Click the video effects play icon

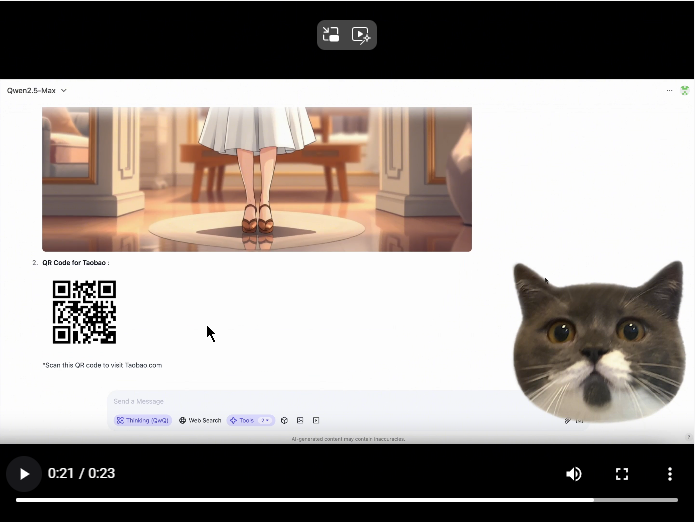[362, 35]
